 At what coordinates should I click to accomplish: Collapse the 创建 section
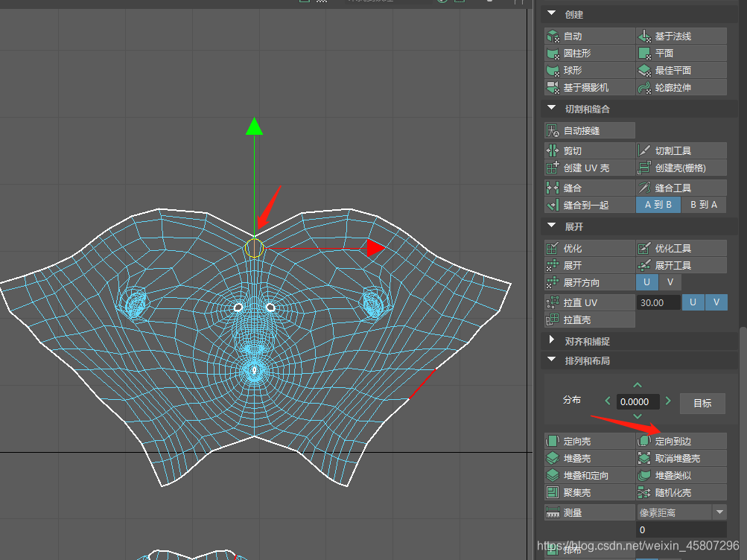click(x=552, y=14)
